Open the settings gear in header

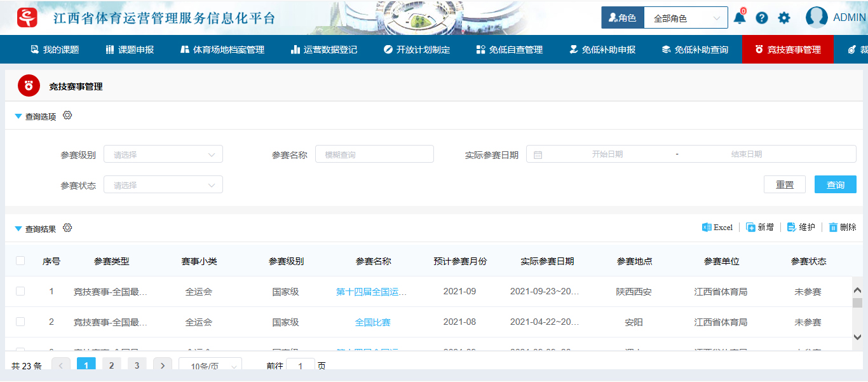(784, 18)
